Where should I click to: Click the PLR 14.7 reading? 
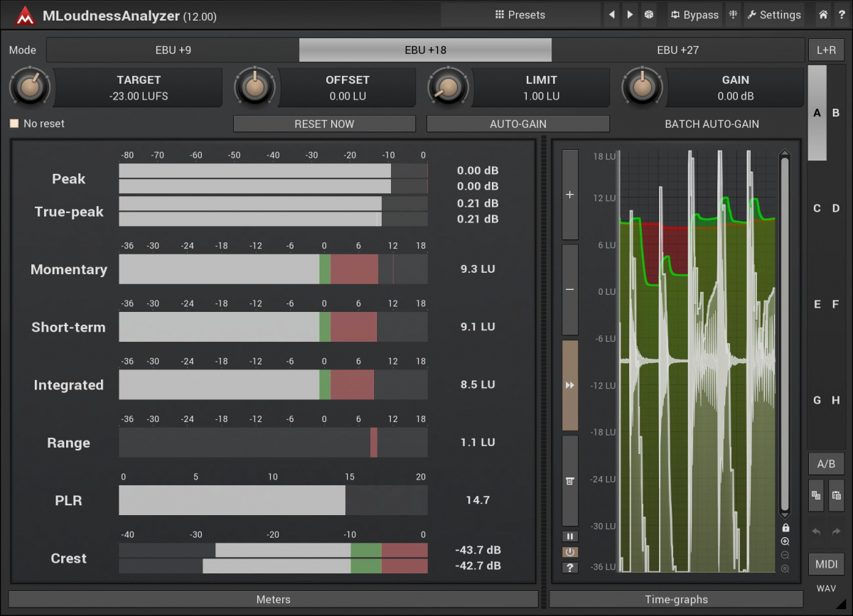click(x=478, y=500)
